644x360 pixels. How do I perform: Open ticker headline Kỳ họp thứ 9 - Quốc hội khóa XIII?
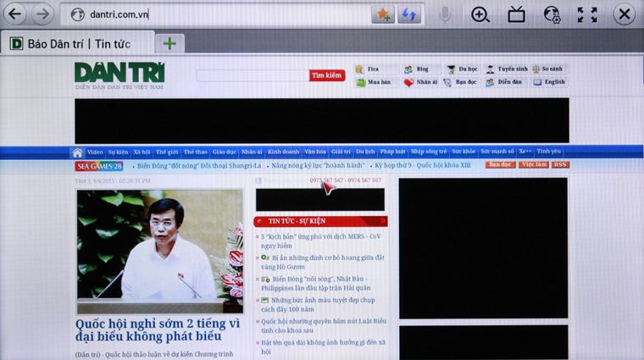[423, 165]
